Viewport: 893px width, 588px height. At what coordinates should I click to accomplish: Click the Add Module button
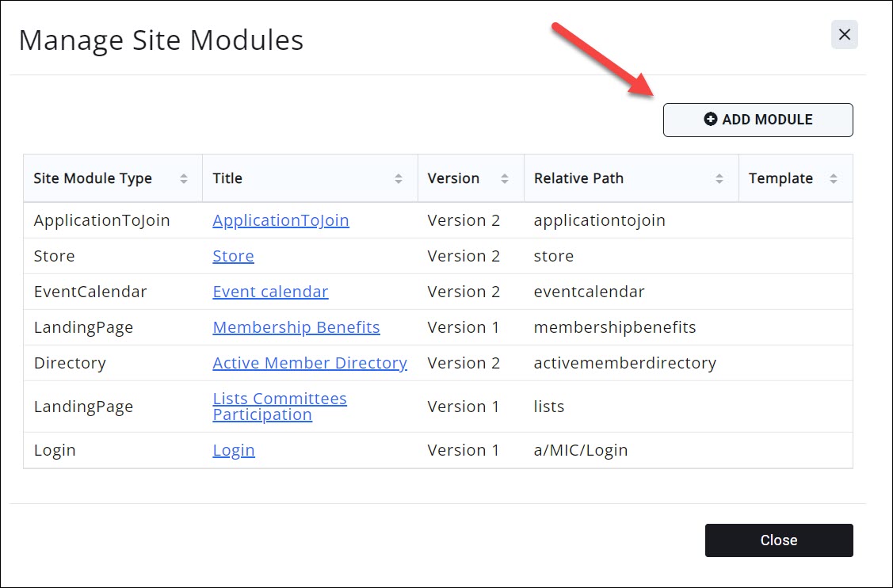758,120
